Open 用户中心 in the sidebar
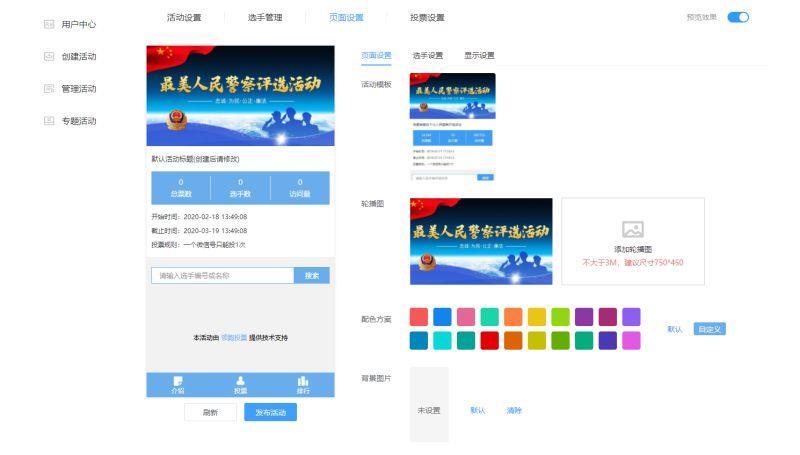800x455 pixels. [78, 24]
